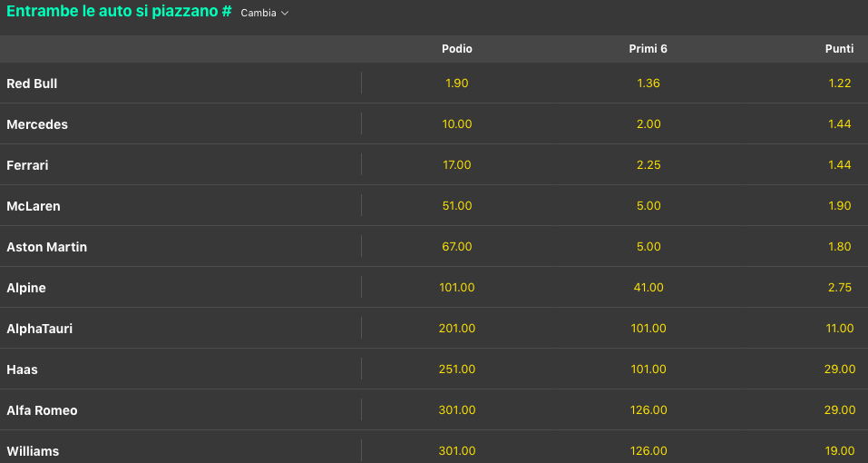Screen dimensions: 868x463
Task: Select Mercedes Podio odds 10.00
Action: point(457,124)
